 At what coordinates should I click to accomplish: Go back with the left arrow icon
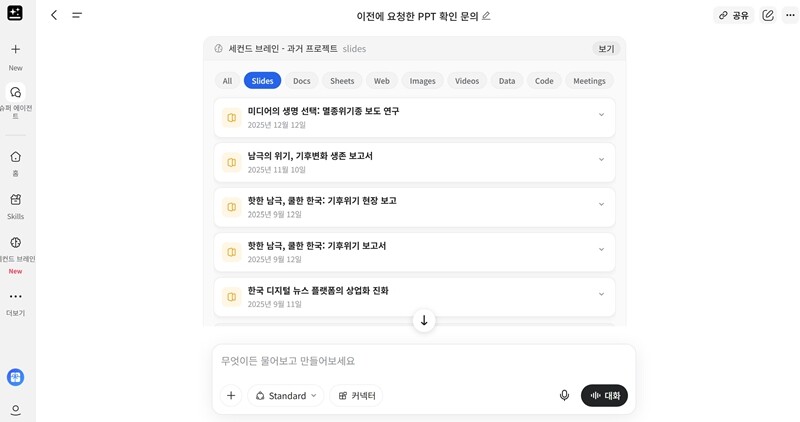[54, 15]
